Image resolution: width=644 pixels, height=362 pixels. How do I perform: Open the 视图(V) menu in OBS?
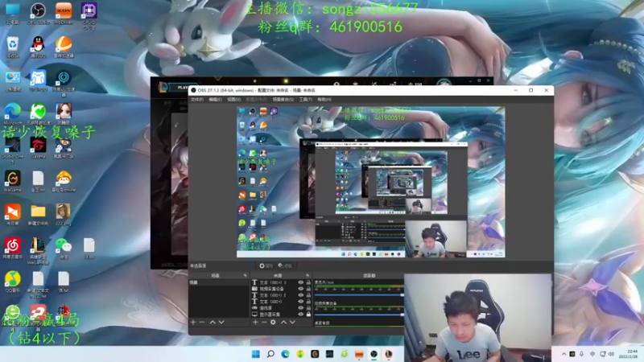[x=233, y=99]
